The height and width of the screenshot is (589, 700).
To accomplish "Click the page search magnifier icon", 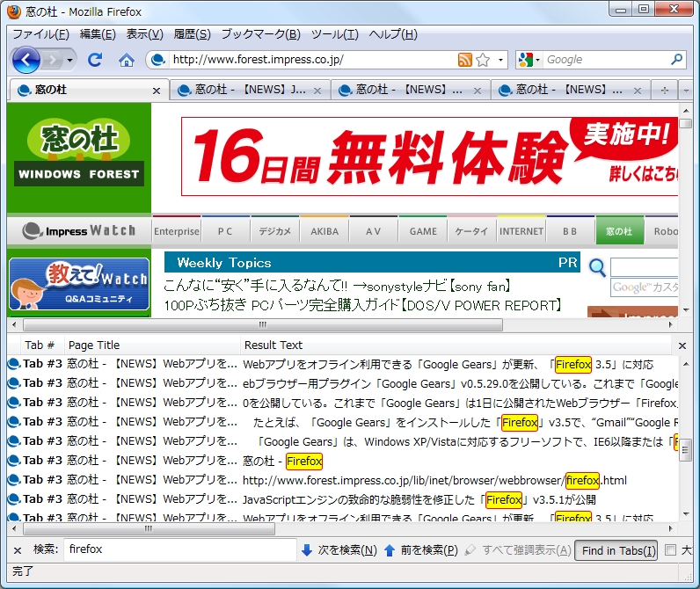I will (597, 267).
